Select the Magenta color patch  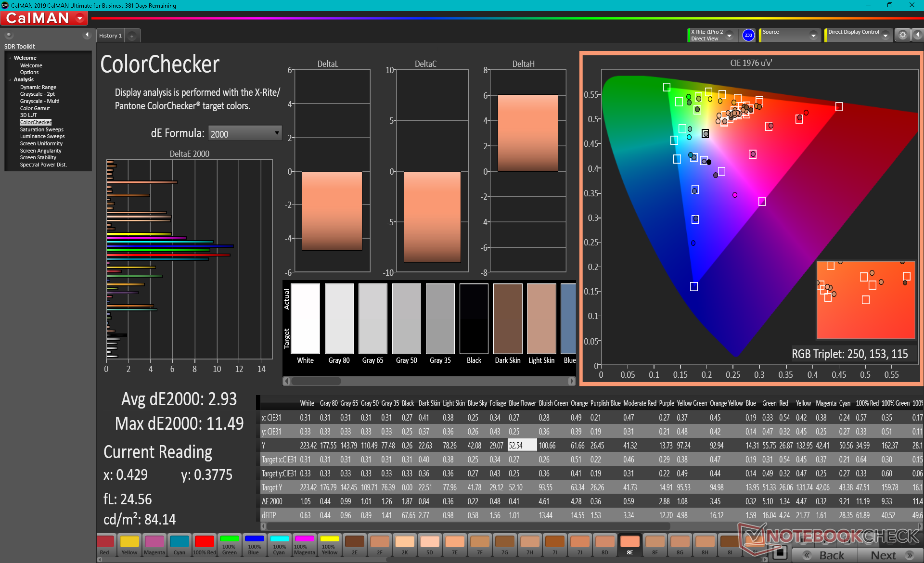click(154, 545)
